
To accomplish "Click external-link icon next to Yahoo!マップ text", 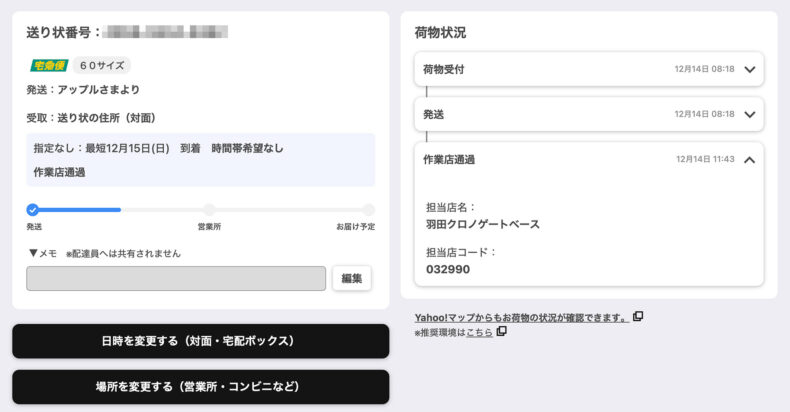I will coord(638,317).
